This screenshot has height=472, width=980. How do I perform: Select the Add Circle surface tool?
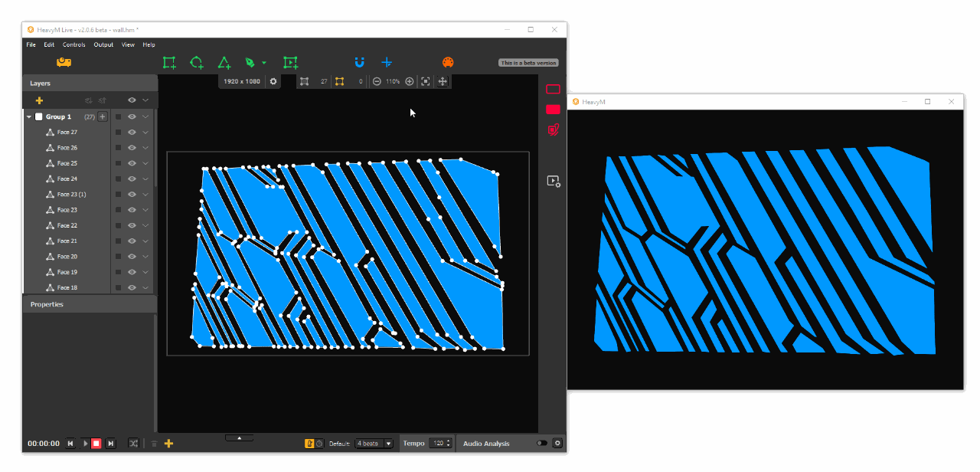coord(197,62)
